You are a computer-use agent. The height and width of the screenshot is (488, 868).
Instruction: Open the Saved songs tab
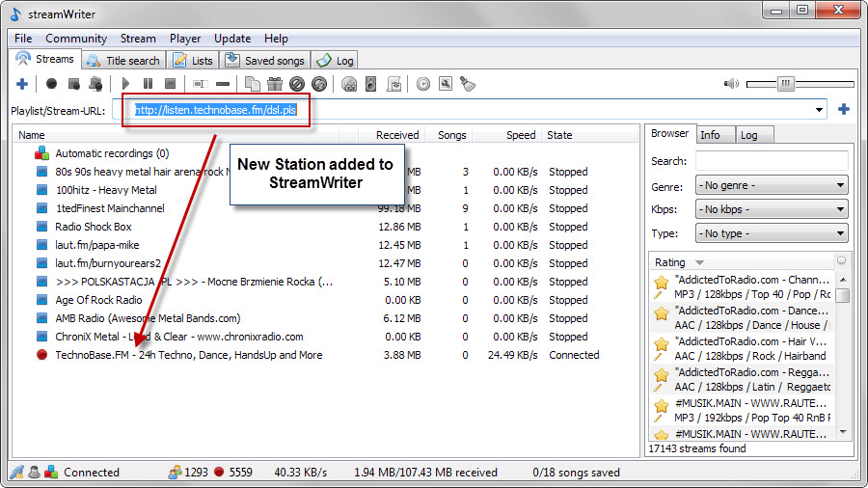coord(264,61)
